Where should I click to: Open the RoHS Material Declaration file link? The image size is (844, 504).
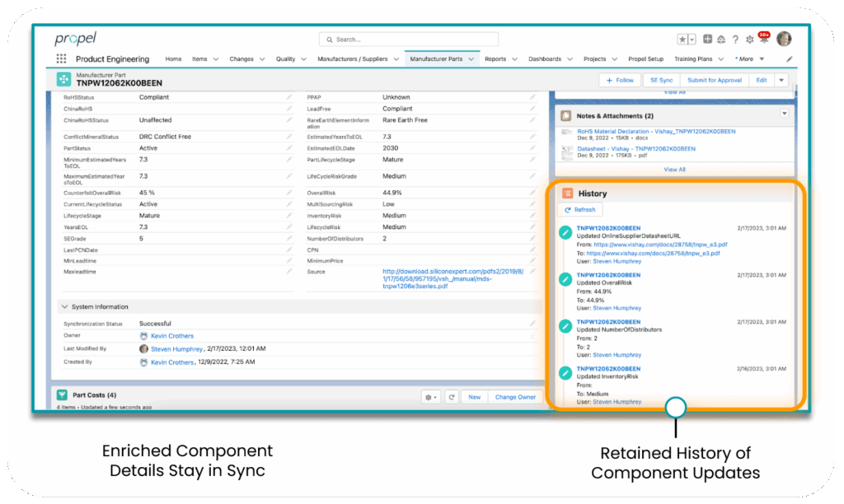click(656, 131)
